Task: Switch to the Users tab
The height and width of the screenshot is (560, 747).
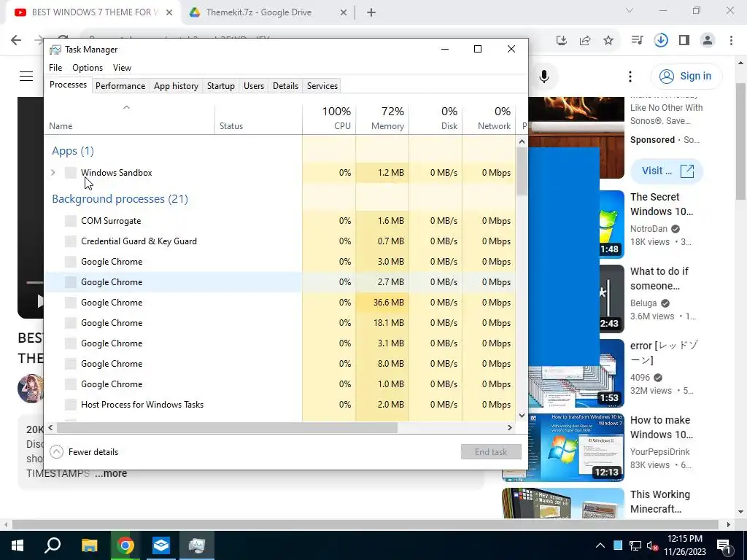Action: click(253, 86)
